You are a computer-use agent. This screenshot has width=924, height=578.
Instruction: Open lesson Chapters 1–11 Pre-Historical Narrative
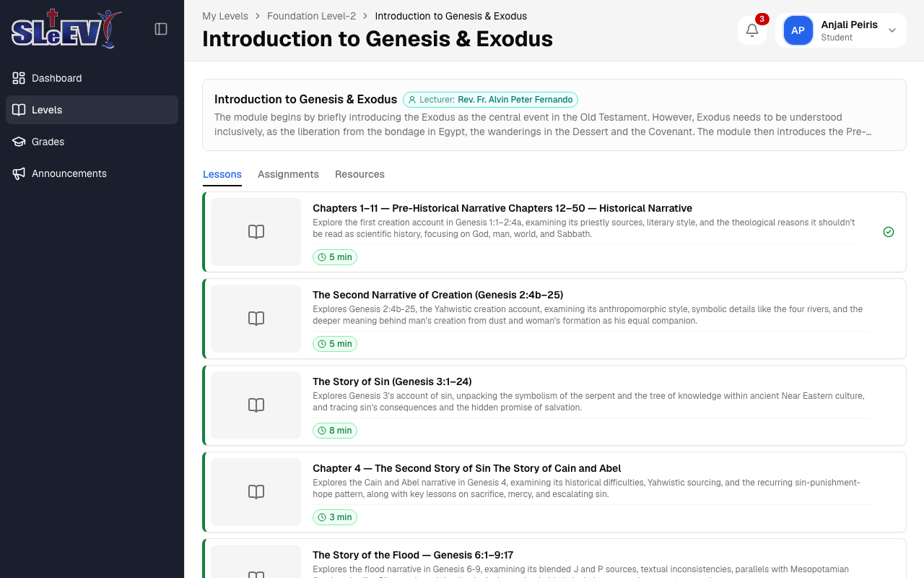point(502,208)
